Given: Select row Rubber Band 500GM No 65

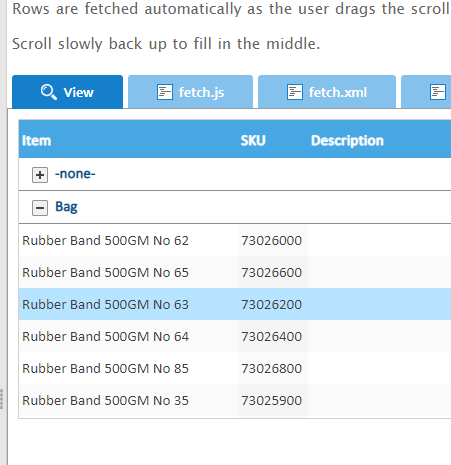Looking at the screenshot, I should pos(235,272).
